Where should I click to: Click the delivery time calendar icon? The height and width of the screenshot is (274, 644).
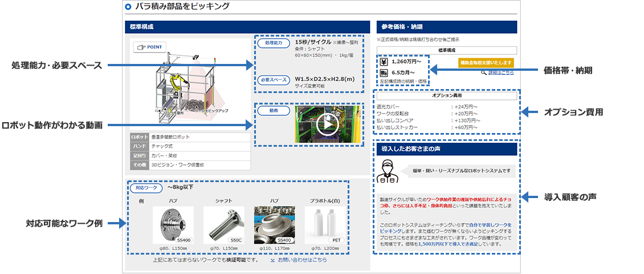point(384,73)
